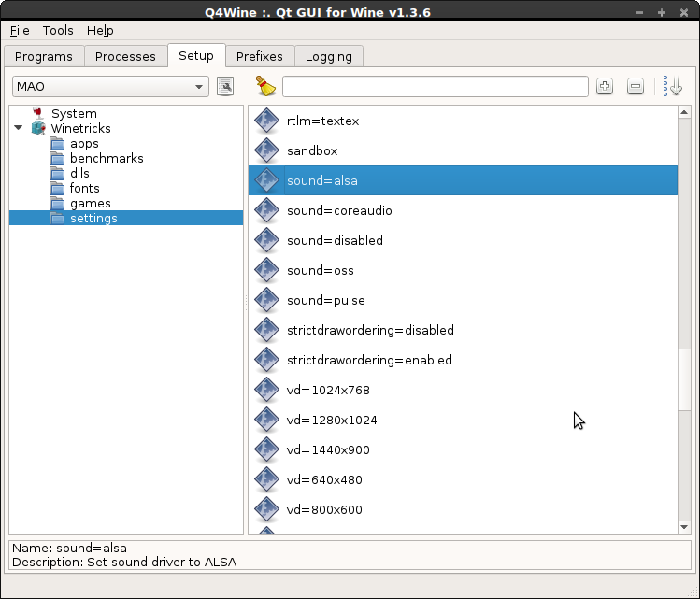The height and width of the screenshot is (599, 700).
Task: Select the sandbox text entry
Action: [x=312, y=150]
